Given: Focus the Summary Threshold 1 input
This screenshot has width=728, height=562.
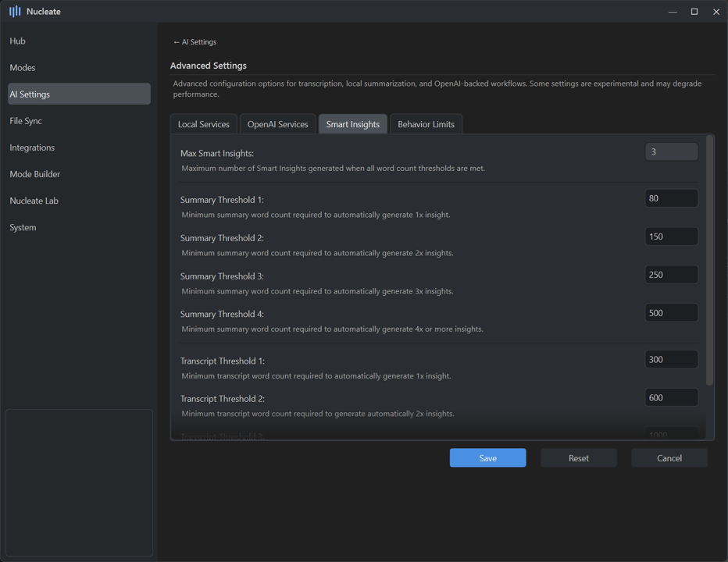Looking at the screenshot, I should point(671,198).
